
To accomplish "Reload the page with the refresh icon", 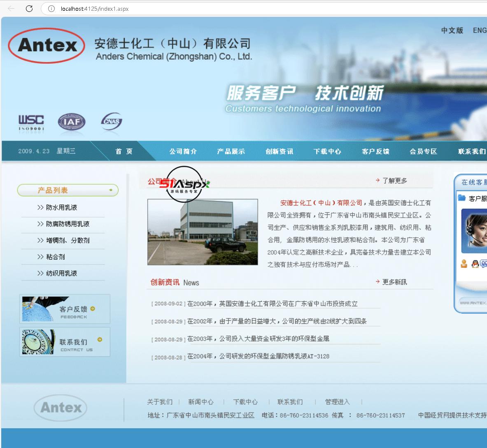I will [x=29, y=9].
